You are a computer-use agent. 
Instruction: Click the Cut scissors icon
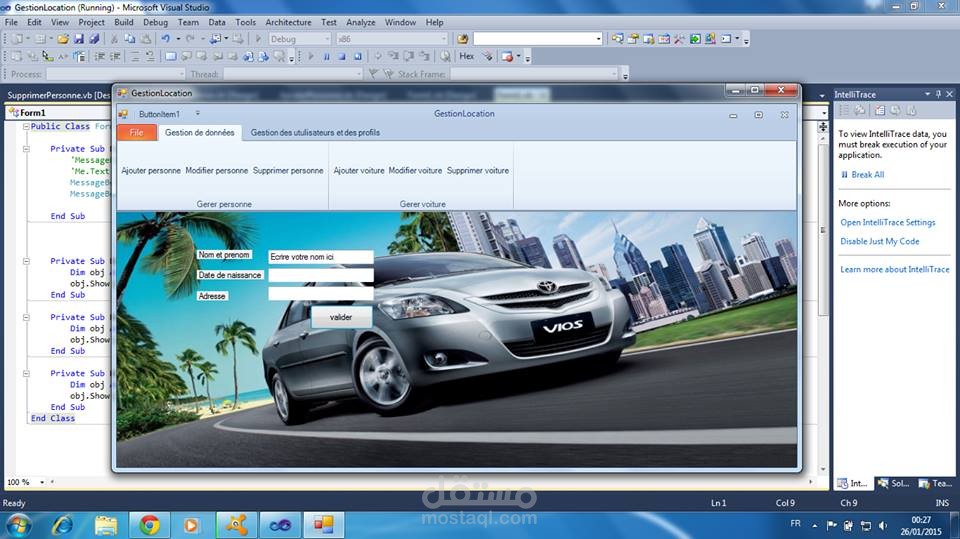tap(114, 39)
